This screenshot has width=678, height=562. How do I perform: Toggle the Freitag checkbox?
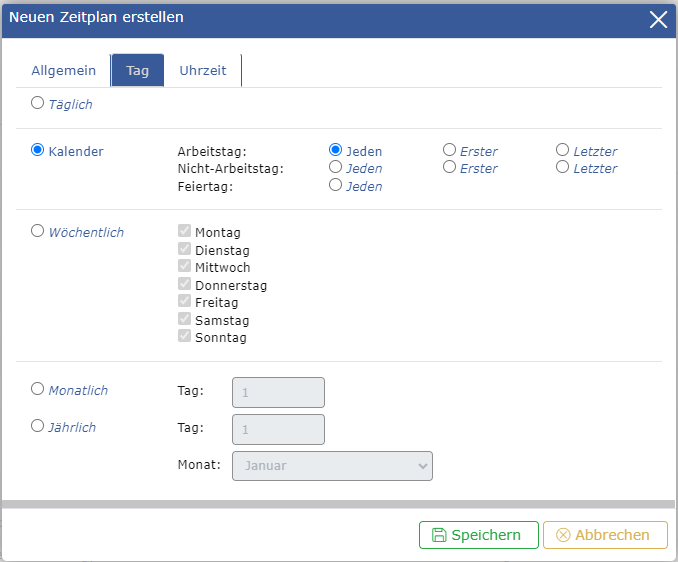[x=184, y=302]
